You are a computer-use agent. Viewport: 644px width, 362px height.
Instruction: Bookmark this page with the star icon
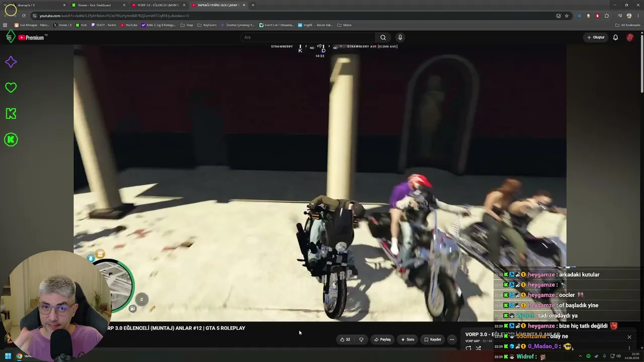point(567,16)
